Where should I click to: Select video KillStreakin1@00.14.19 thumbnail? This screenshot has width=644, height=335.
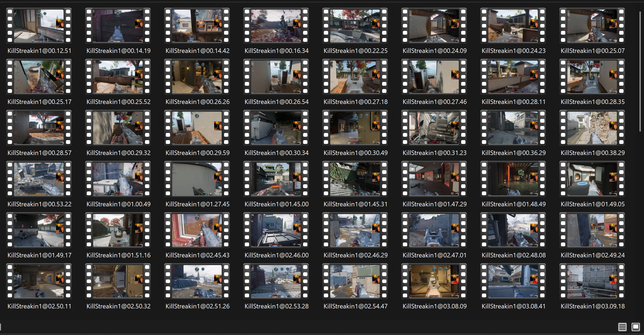[118, 26]
